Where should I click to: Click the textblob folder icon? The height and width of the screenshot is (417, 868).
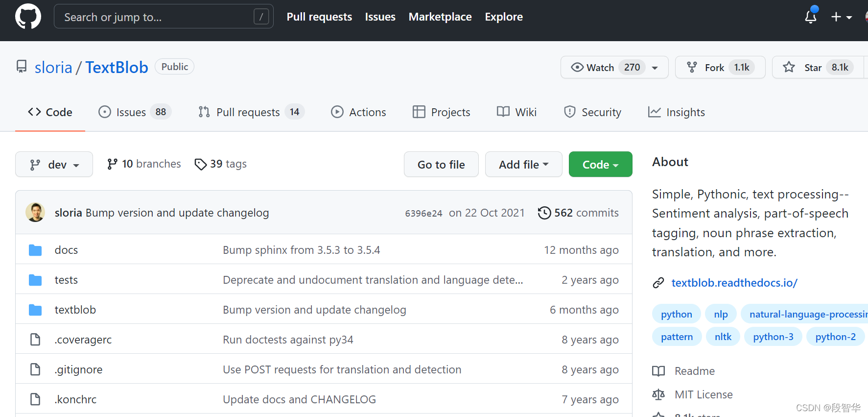[x=35, y=310]
